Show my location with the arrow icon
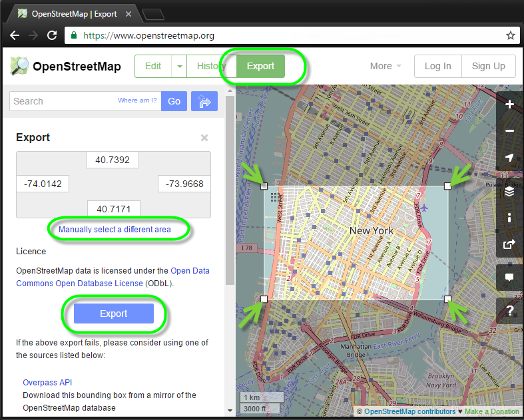The width and height of the screenshot is (524, 420). [x=509, y=157]
